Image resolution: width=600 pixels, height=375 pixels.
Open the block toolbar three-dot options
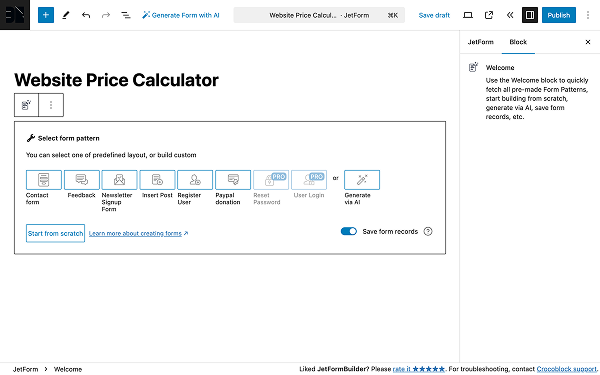coord(51,105)
